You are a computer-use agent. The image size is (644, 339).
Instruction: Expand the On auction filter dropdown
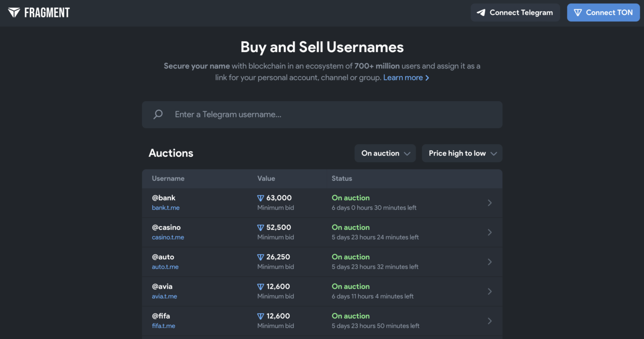(x=385, y=153)
